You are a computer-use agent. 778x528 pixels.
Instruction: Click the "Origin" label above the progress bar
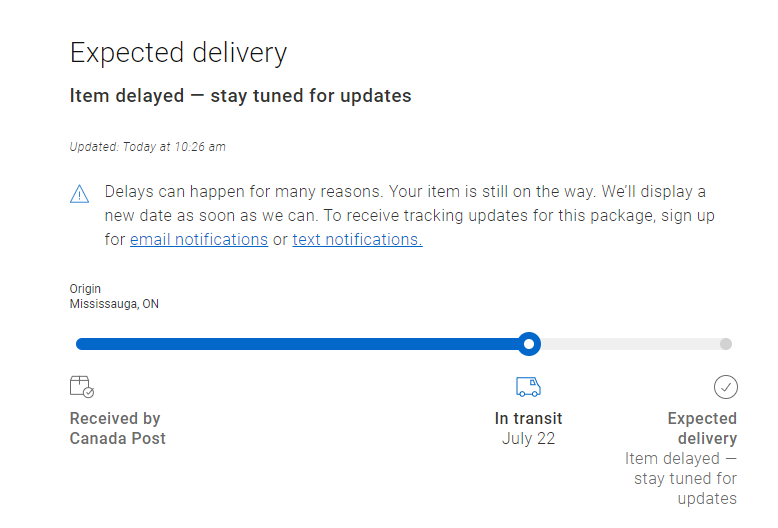pyautogui.click(x=85, y=289)
